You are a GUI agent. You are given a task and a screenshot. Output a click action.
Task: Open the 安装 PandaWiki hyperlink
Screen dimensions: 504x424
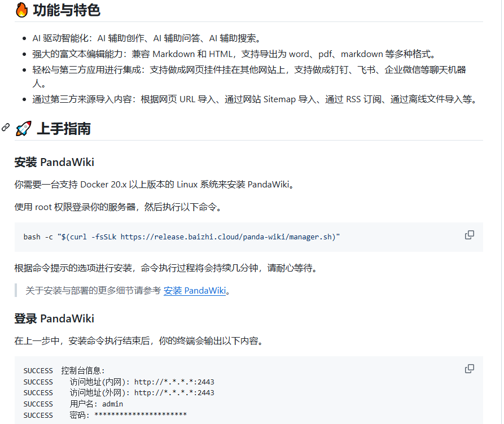[x=195, y=291]
